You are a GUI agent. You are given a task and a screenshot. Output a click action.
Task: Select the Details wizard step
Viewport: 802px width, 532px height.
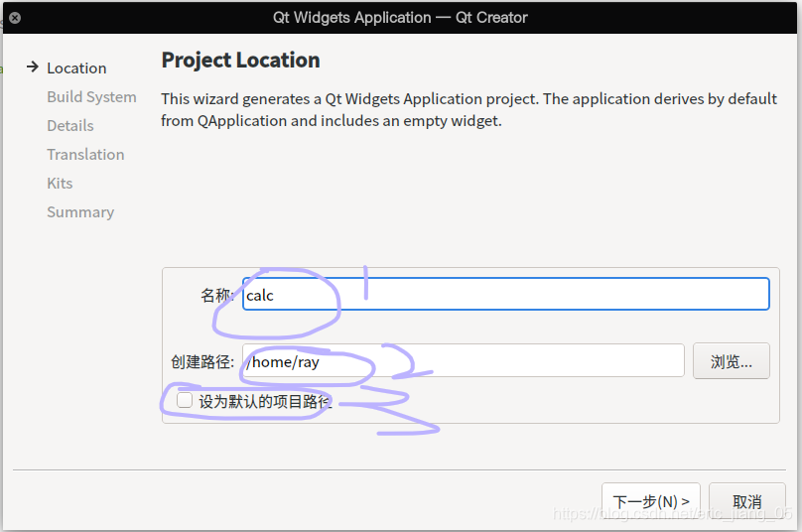coord(70,126)
